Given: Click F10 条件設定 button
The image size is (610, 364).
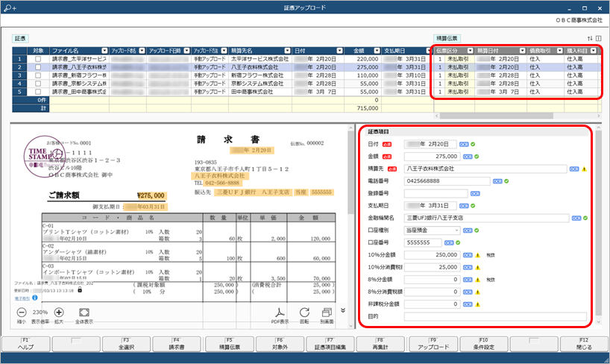Looking at the screenshot, I should point(483,344).
